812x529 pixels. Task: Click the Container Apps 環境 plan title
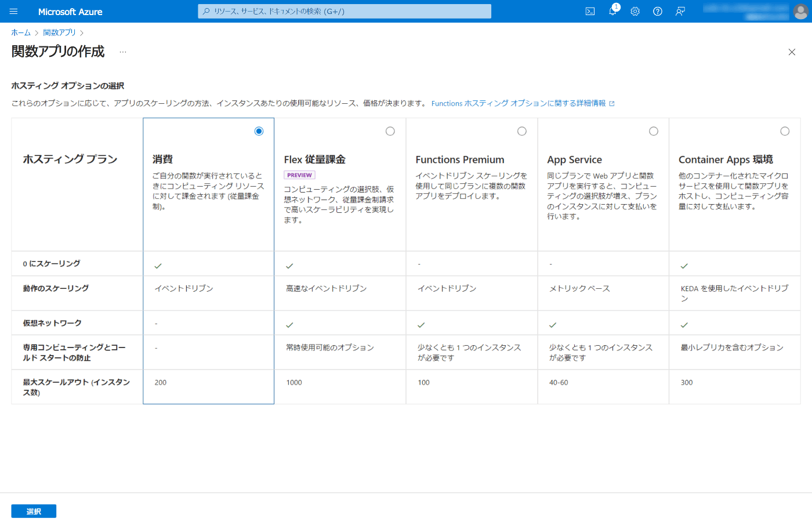tap(726, 160)
